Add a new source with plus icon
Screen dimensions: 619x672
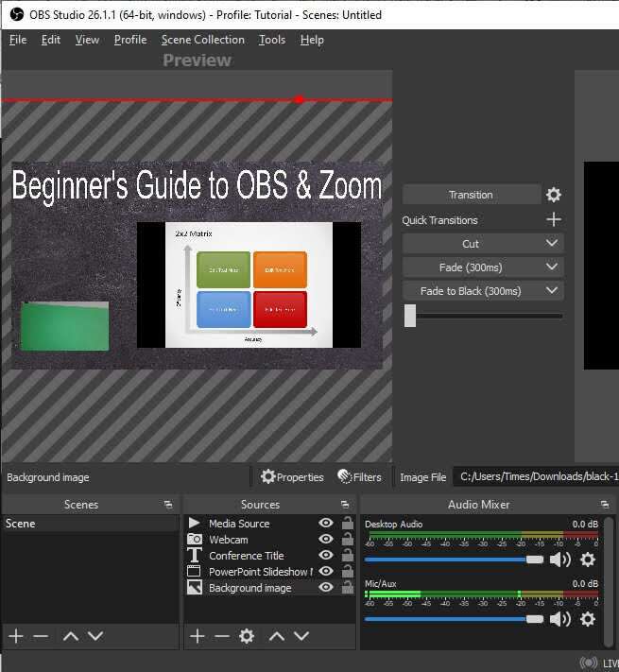197,636
